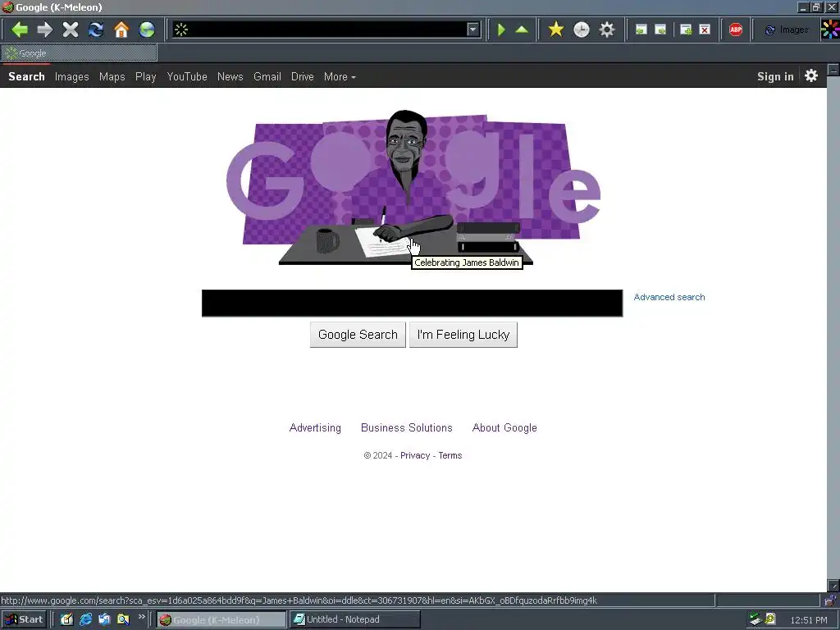
Task: Open the Advanced search link
Action: pos(669,297)
